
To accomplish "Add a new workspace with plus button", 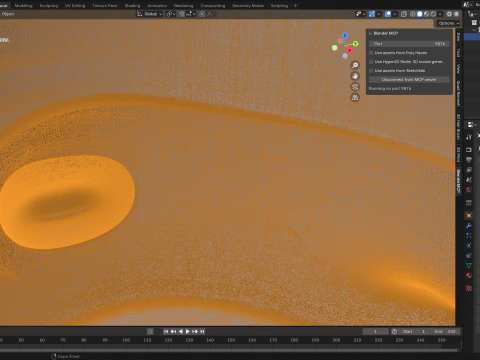I will point(295,6).
